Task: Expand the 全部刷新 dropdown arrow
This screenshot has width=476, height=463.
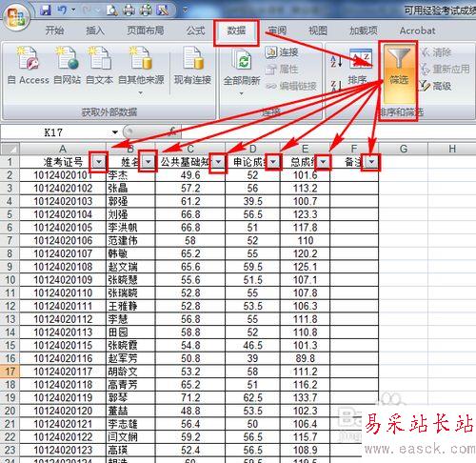Action: tap(242, 93)
